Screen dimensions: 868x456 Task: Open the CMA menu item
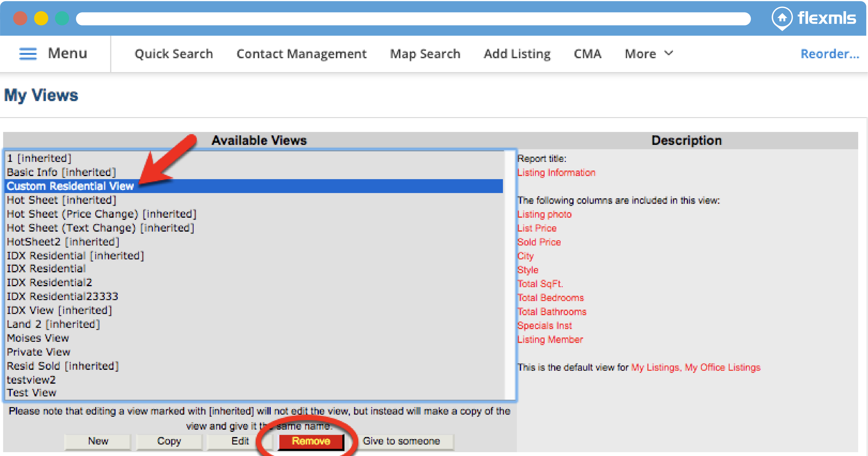pos(587,54)
